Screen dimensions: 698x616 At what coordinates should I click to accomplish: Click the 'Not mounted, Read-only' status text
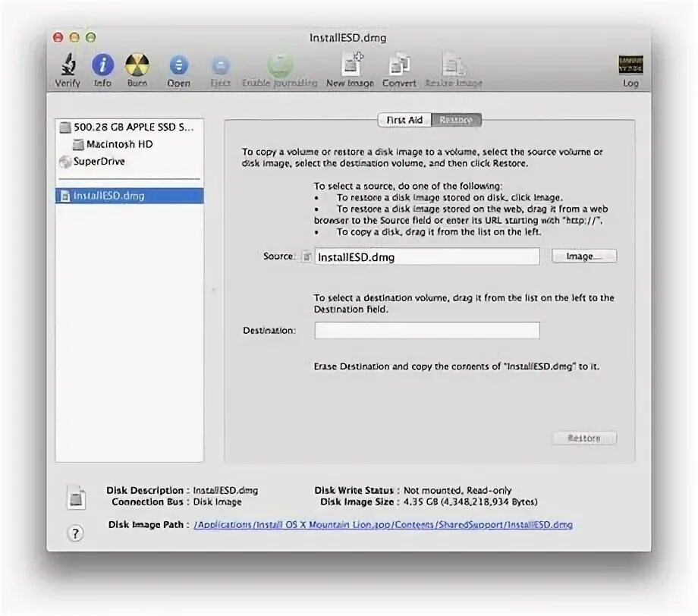tap(457, 491)
